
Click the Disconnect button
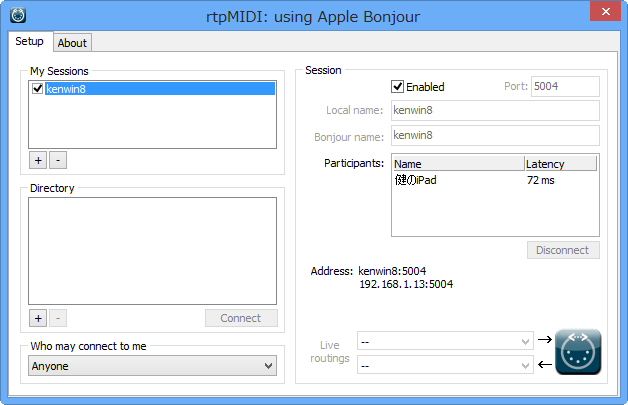click(563, 250)
